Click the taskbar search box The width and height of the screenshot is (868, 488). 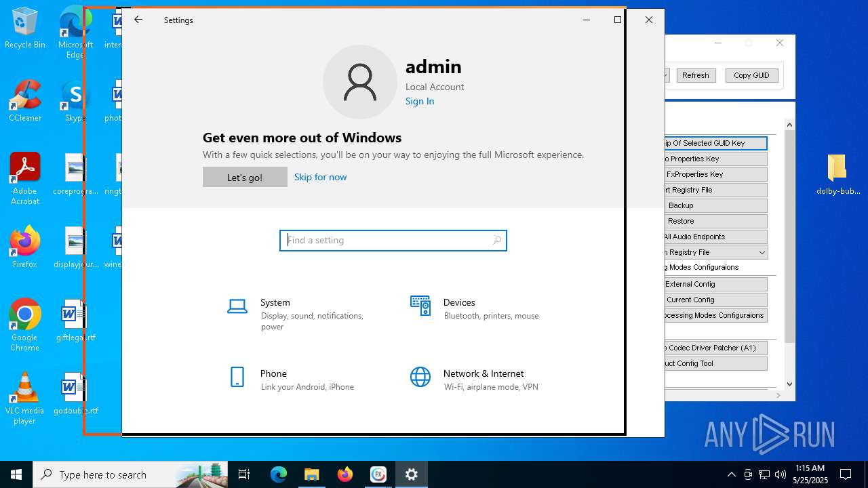point(130,474)
